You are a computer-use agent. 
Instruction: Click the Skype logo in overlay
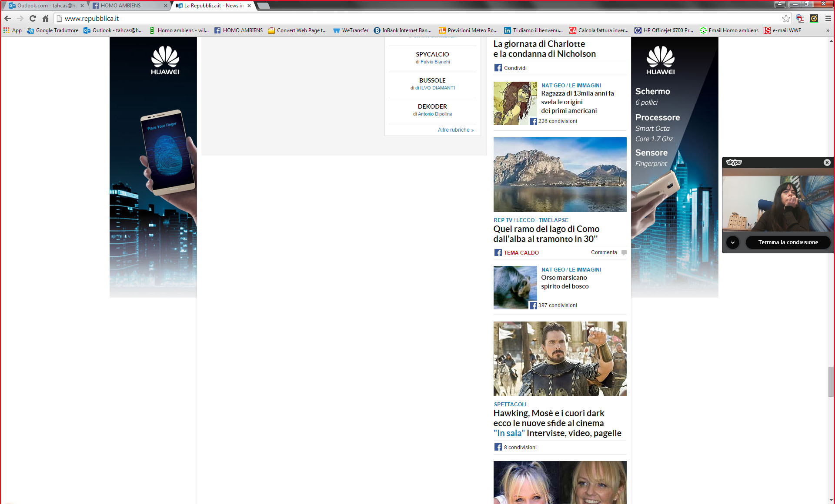click(734, 162)
